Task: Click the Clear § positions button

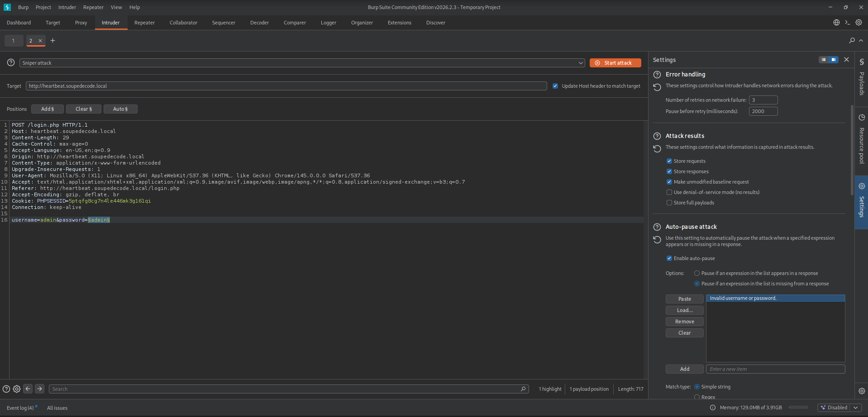Action: tap(84, 109)
